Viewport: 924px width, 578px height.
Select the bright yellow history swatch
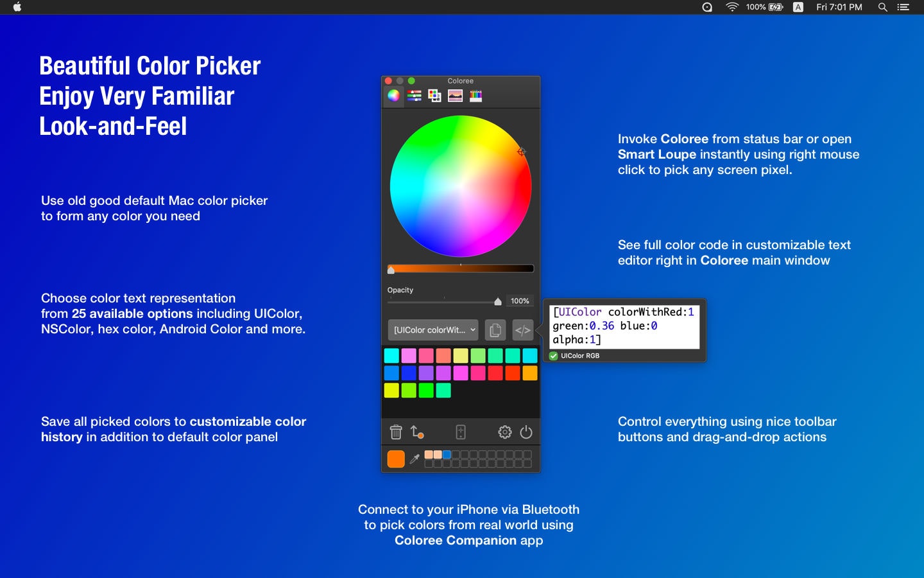point(391,390)
